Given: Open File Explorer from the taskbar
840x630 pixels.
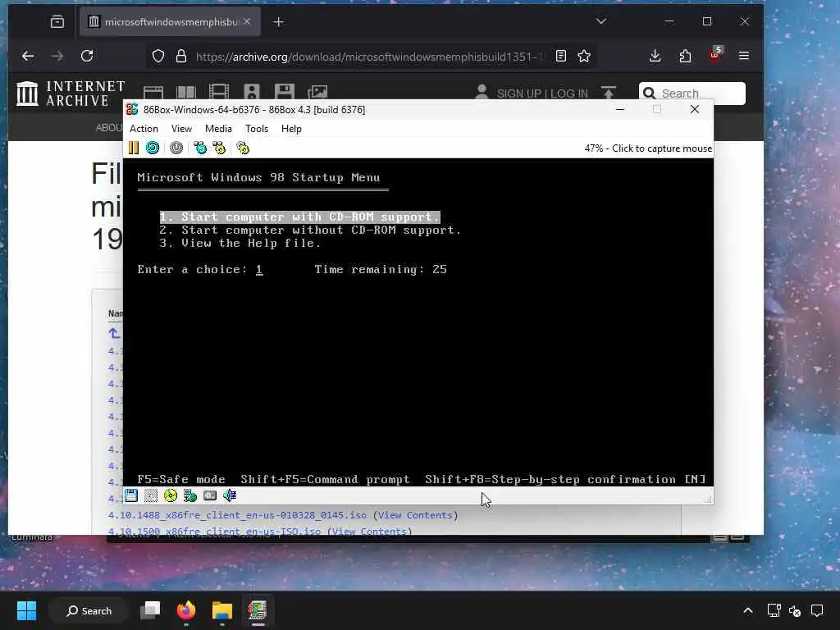Looking at the screenshot, I should 221,610.
